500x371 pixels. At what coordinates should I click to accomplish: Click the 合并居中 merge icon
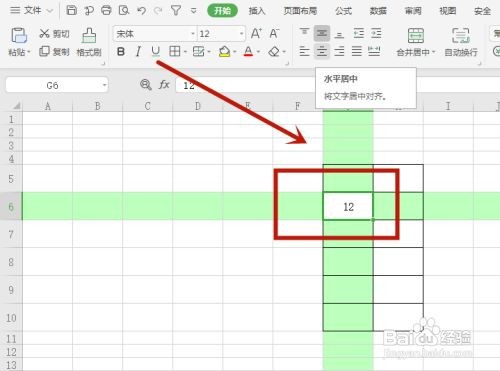(416, 36)
